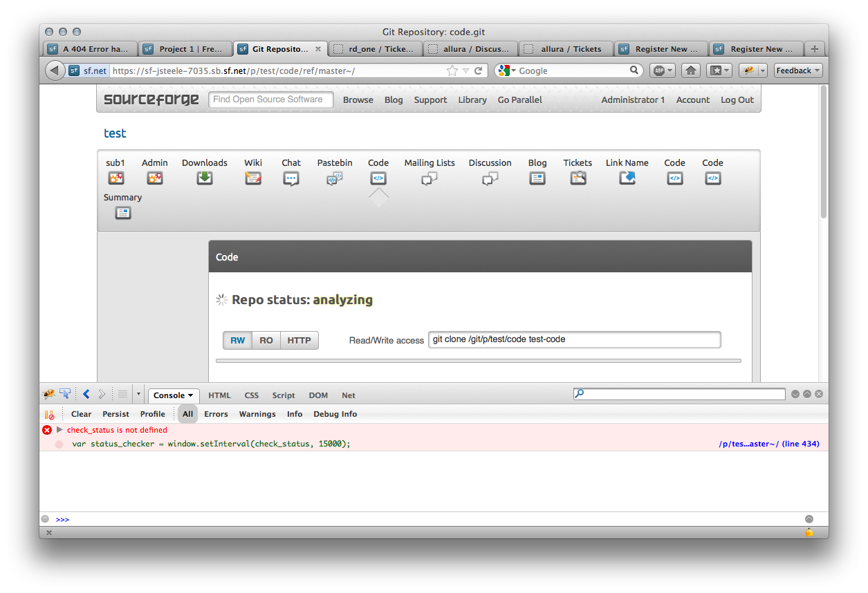This screenshot has height=593, width=868.
Task: Switch to RO access mode
Action: 266,340
